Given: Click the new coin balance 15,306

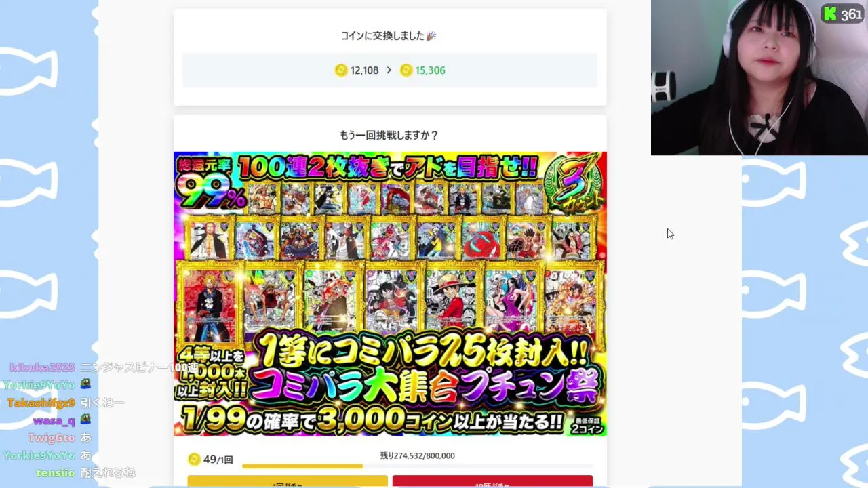Looking at the screenshot, I should 430,70.
